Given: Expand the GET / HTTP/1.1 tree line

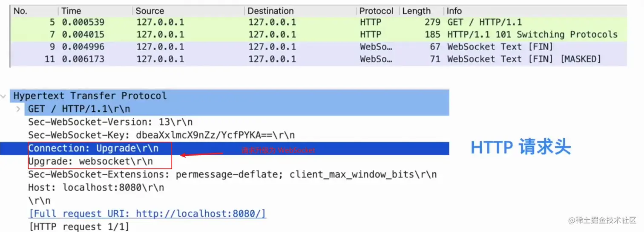Looking at the screenshot, I should (18, 109).
